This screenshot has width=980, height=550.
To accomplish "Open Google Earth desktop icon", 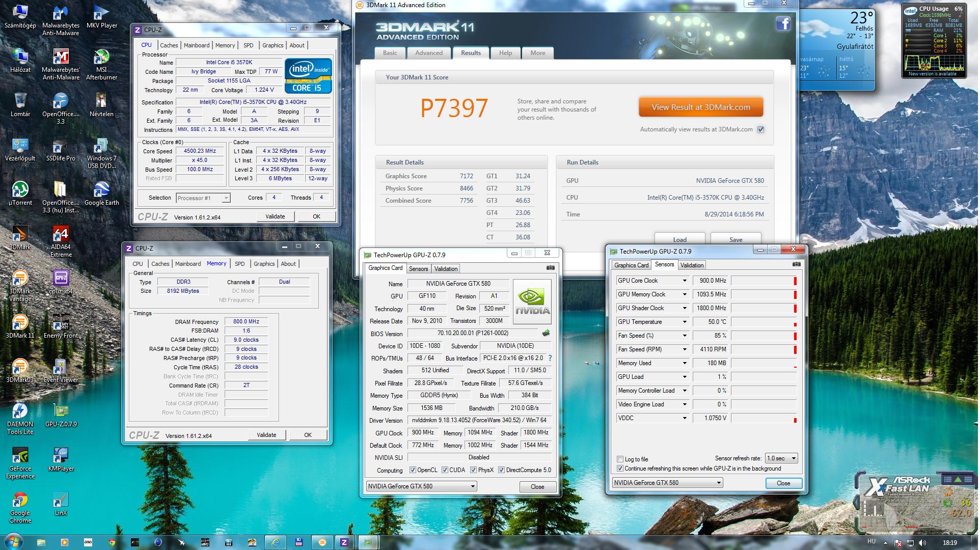I will (101, 194).
